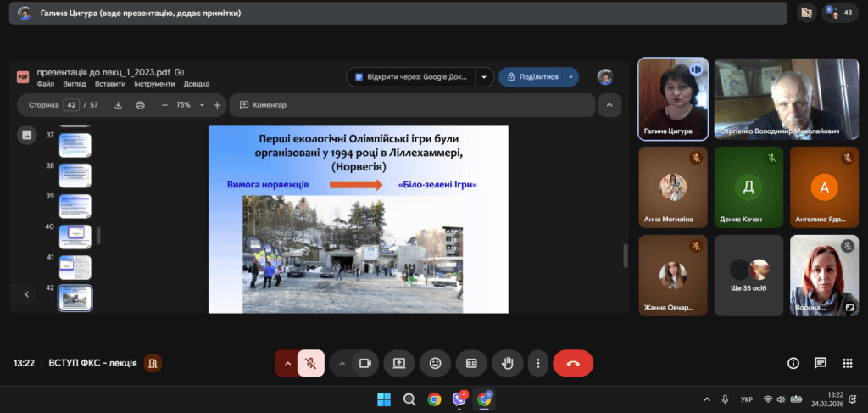The height and width of the screenshot is (413, 868).
Task: Print the PDF document
Action: coord(140,105)
